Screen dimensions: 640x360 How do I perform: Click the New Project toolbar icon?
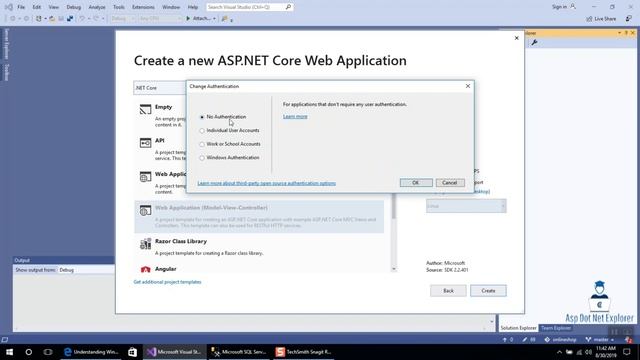pos(38,18)
